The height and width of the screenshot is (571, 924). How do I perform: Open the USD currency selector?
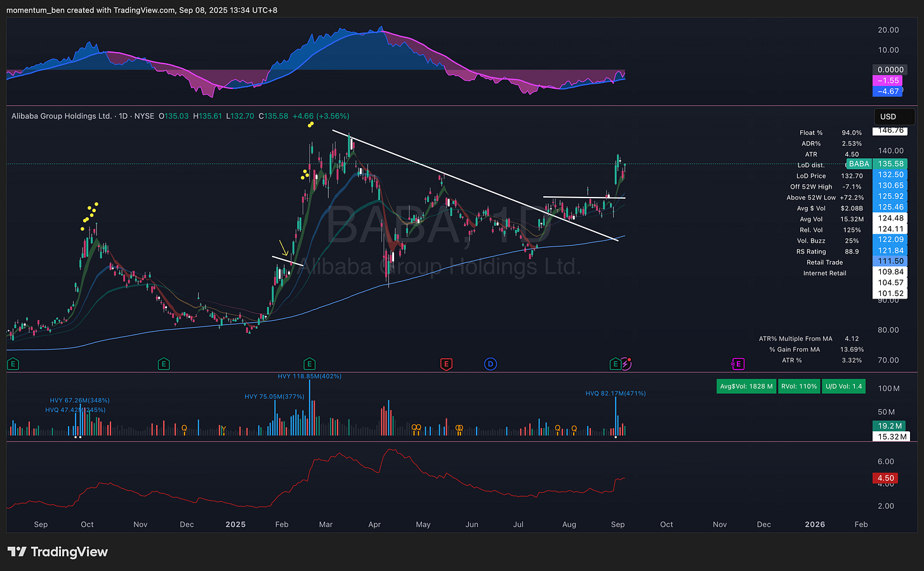click(894, 116)
